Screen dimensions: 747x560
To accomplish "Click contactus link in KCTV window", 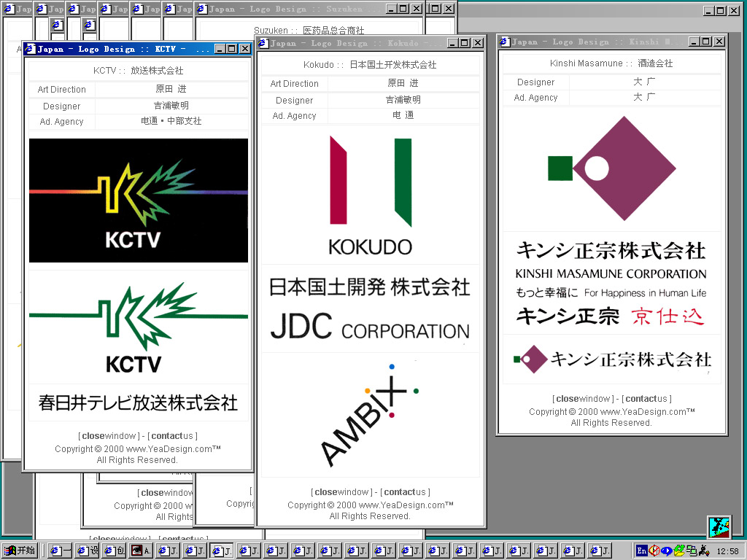I will point(172,436).
